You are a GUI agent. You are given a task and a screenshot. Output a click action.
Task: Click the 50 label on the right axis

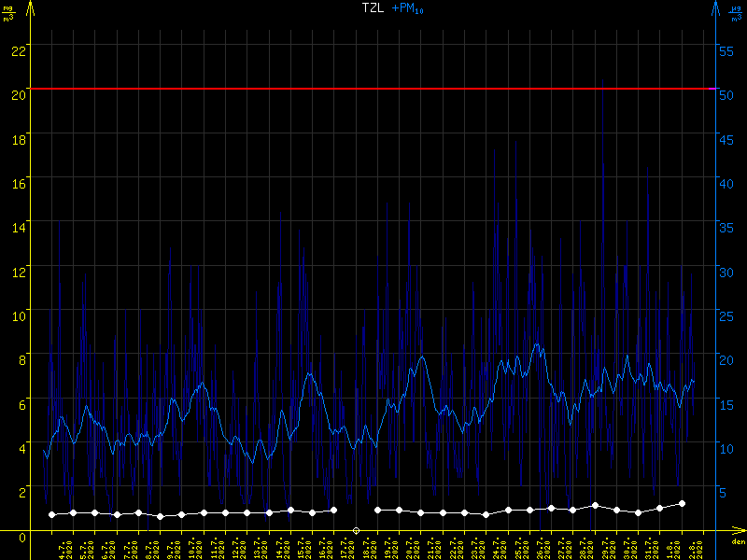(729, 90)
